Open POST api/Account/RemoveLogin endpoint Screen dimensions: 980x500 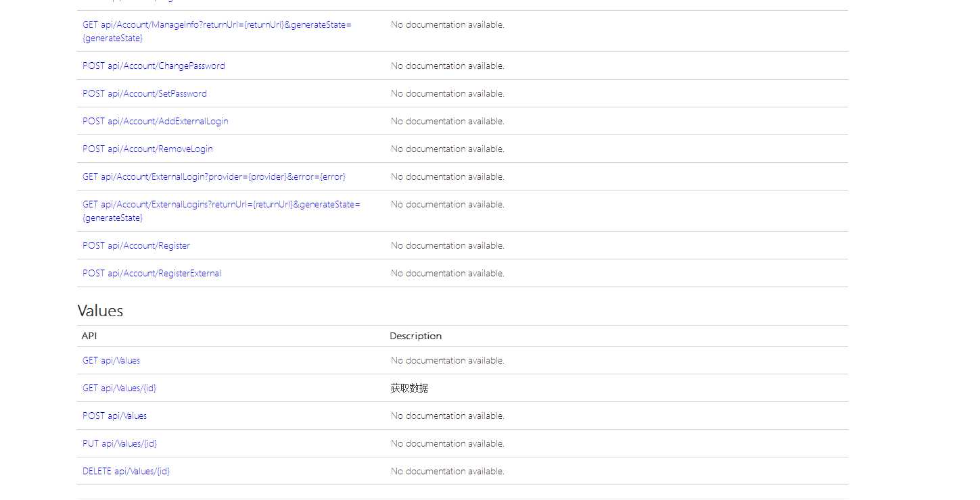[x=147, y=149]
